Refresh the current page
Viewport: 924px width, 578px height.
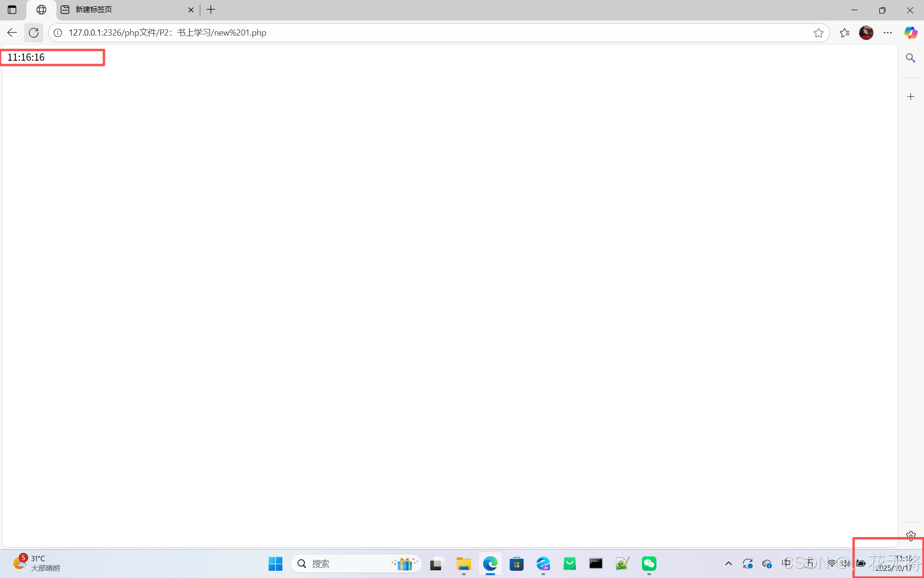point(34,33)
